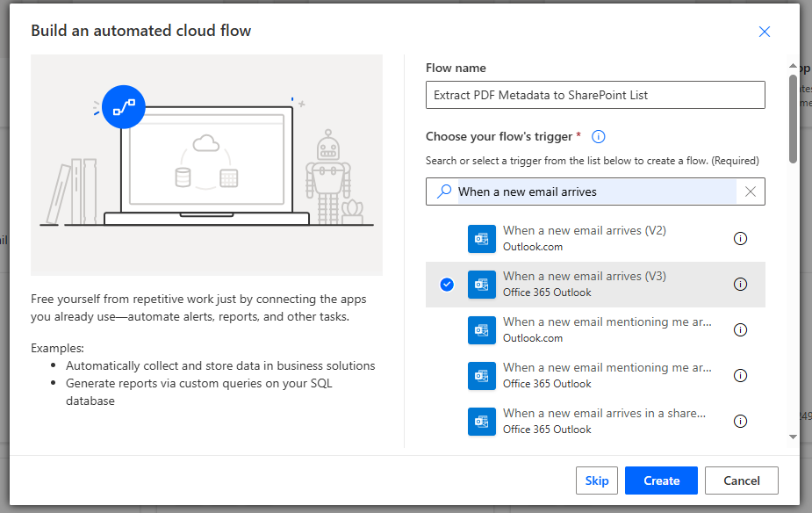Click the search magnifier icon in trigger box
812x513 pixels.
click(x=444, y=191)
